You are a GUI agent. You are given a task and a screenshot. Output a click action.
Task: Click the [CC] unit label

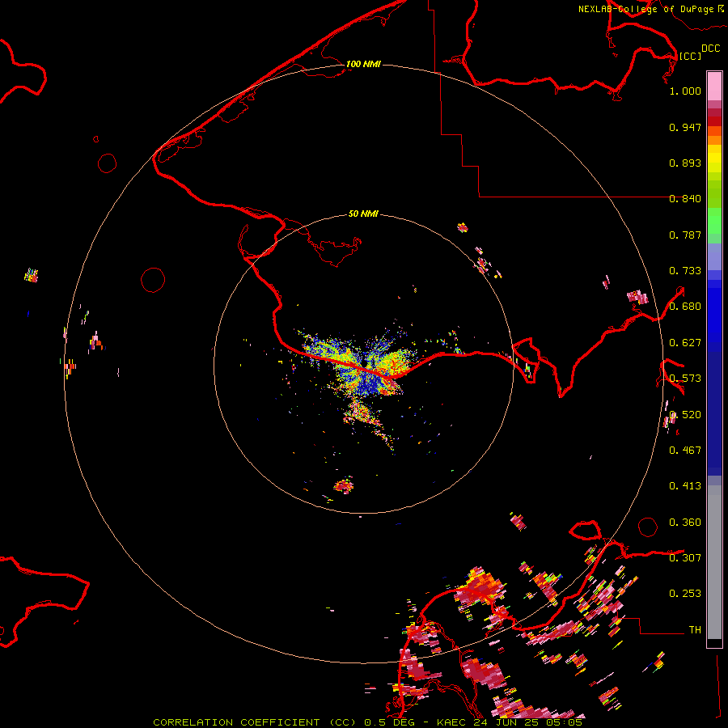[x=690, y=56]
